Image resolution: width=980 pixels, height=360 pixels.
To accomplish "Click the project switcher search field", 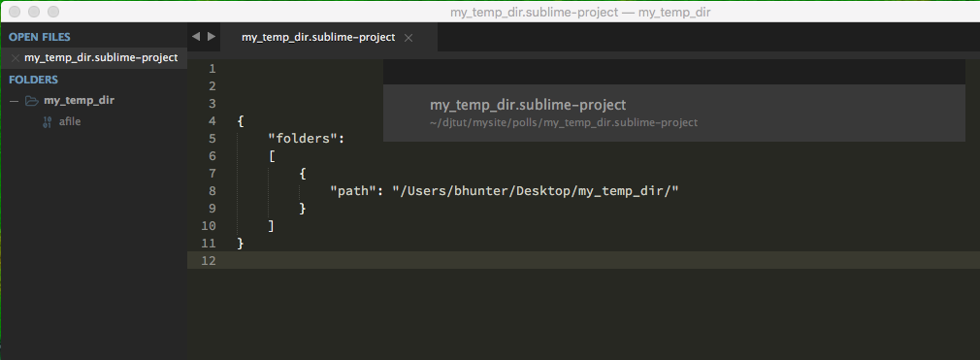I will point(674,72).
